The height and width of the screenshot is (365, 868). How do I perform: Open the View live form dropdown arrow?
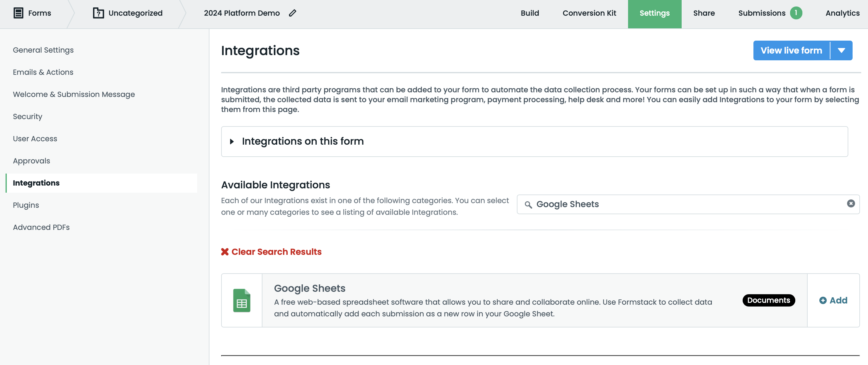pos(842,50)
